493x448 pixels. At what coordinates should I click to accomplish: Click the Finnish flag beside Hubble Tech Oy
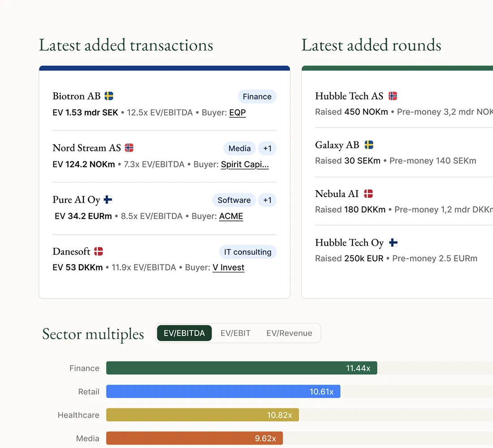(x=393, y=242)
